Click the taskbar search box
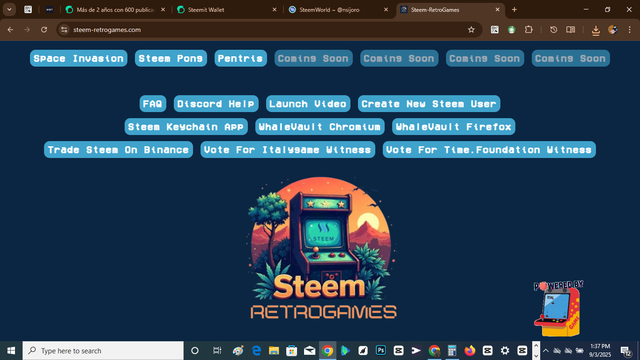The height and width of the screenshot is (360, 640). (103, 351)
